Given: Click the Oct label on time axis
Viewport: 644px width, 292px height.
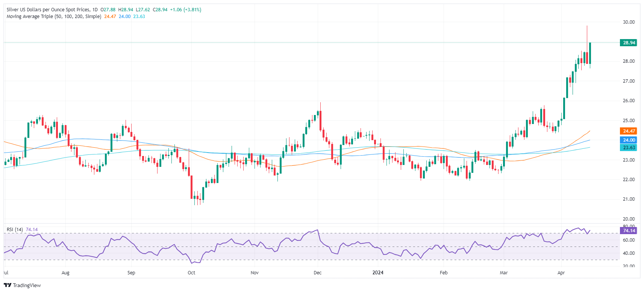Looking at the screenshot, I should [191, 273].
